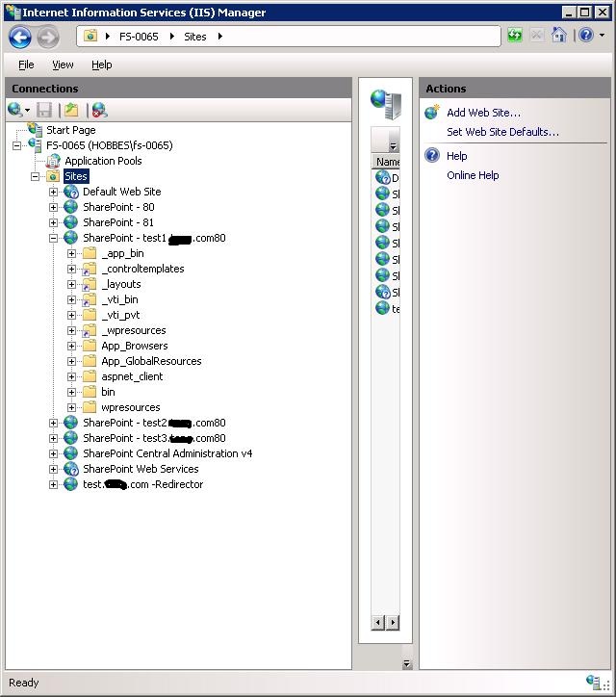Click the FS-0065 server node icon

35,145
